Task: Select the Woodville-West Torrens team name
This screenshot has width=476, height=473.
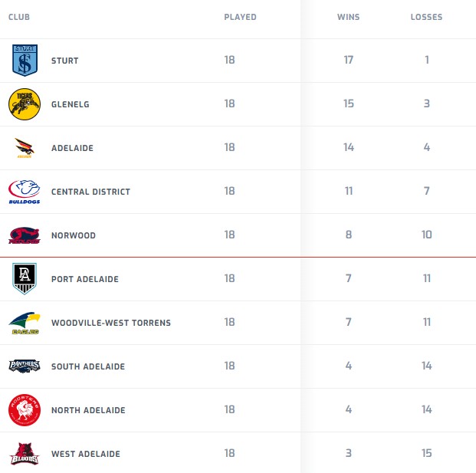Action: (111, 323)
